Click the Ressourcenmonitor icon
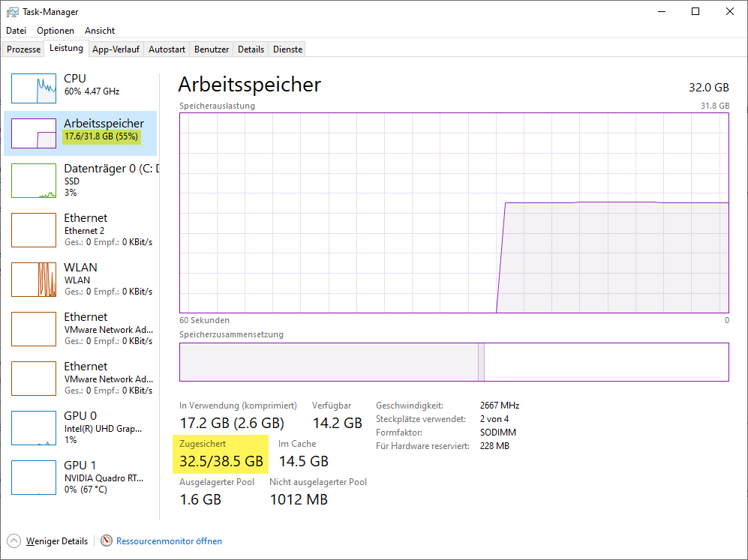The width and height of the screenshot is (748, 560). [x=107, y=541]
